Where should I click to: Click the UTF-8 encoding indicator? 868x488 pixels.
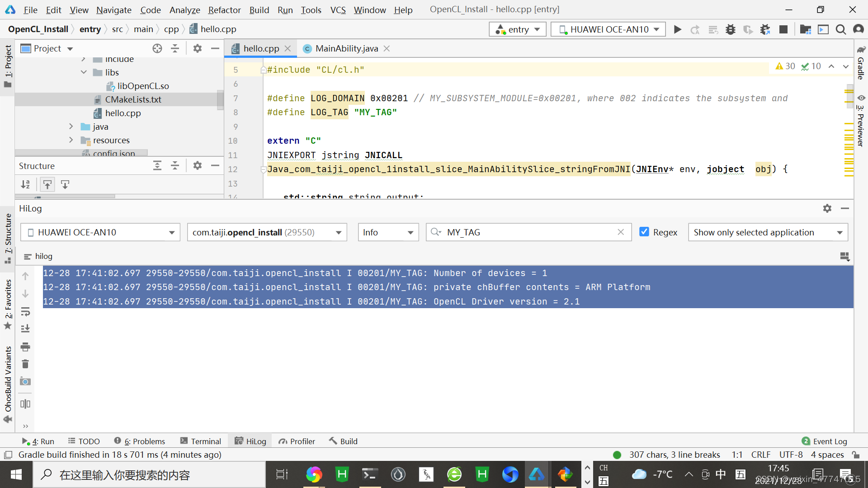[x=791, y=455]
